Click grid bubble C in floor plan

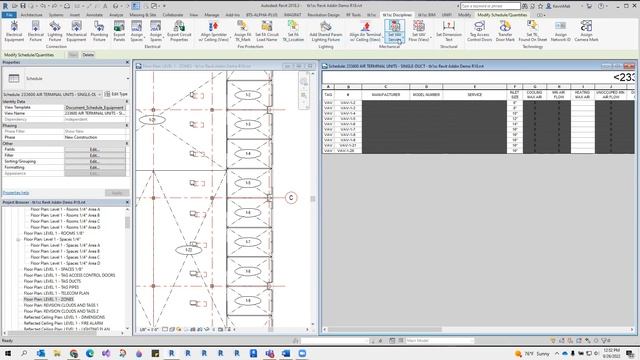click(291, 198)
